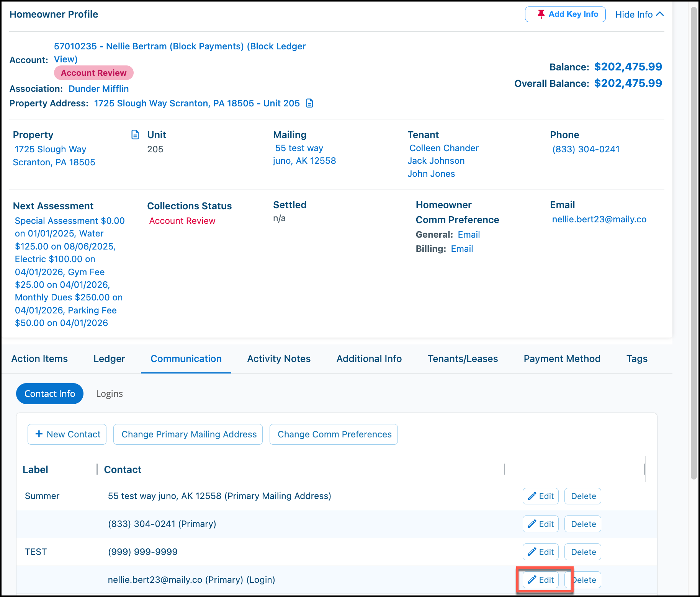
Task: Delete the TEST (999) 999-9999 contact
Action: coord(583,552)
